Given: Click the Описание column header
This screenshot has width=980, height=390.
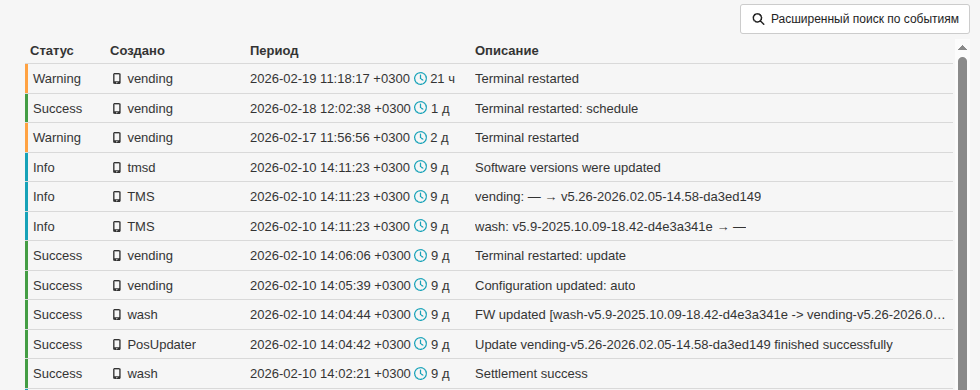Looking at the screenshot, I should (507, 51).
